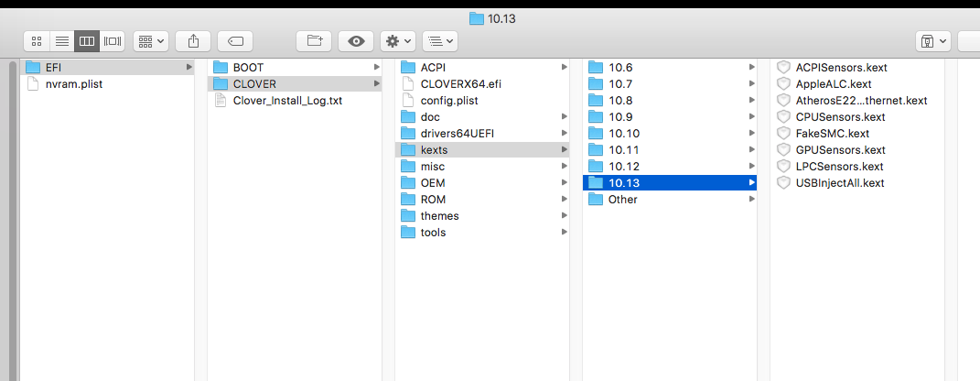Expand the CLOVER folder arrow

click(x=376, y=84)
